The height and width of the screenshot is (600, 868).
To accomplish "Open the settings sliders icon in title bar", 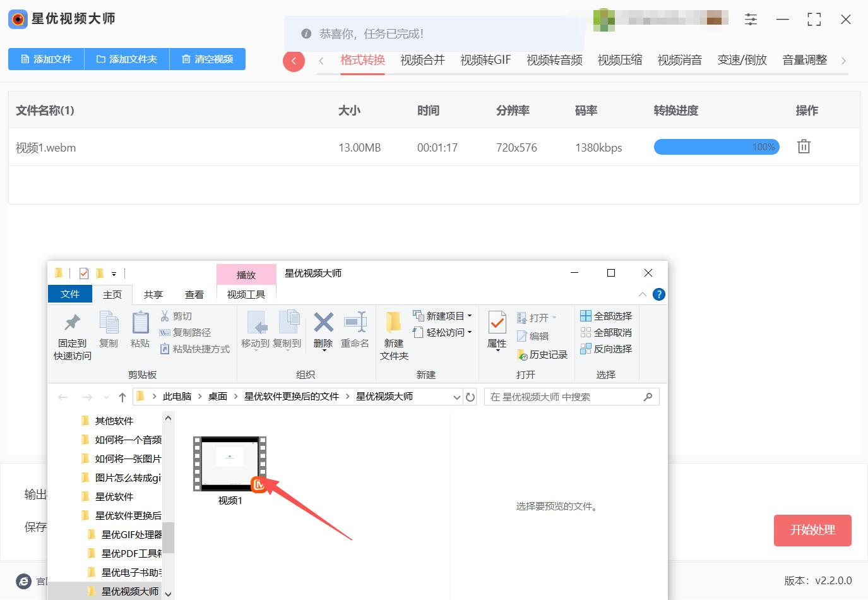I will (x=751, y=20).
